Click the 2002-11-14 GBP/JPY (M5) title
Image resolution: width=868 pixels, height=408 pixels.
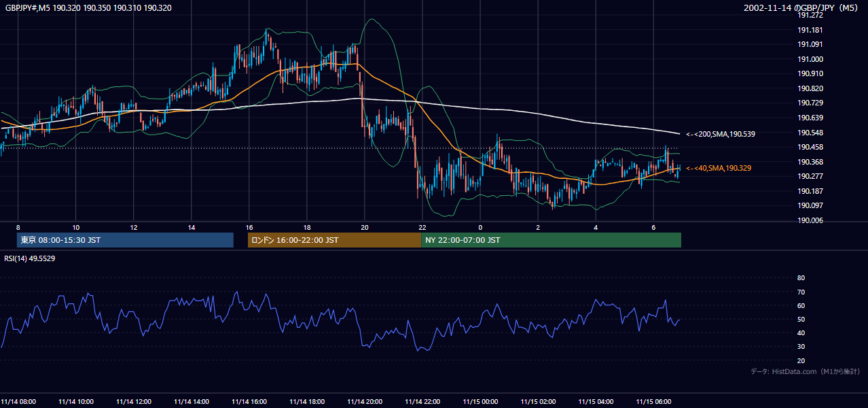[802, 8]
